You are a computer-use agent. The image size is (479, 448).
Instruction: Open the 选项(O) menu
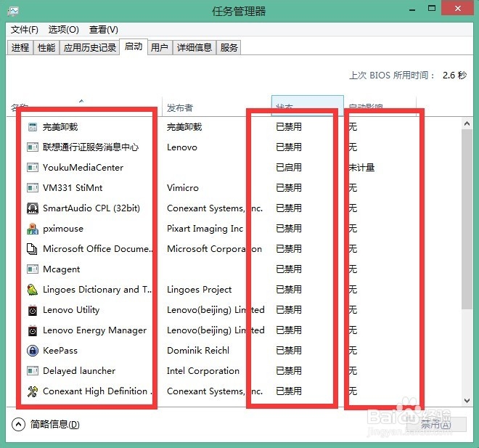[64, 30]
